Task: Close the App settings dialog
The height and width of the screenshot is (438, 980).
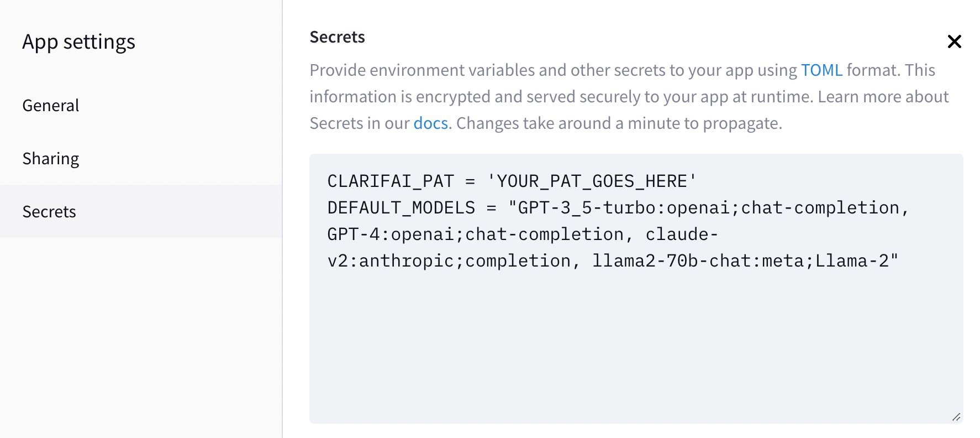Action: [x=954, y=41]
